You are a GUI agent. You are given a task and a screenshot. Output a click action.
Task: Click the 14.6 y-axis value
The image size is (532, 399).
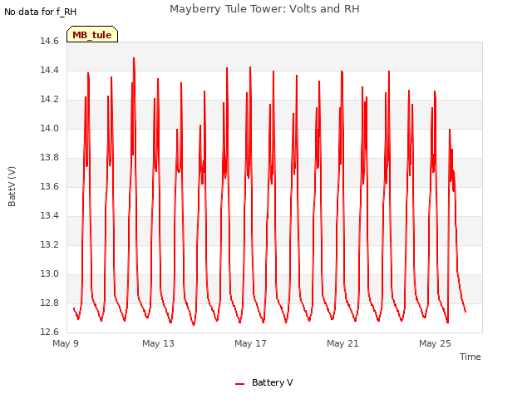pyautogui.click(x=50, y=42)
